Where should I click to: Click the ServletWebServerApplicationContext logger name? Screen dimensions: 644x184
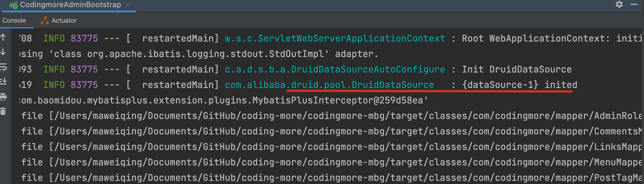pyautogui.click(x=335, y=38)
